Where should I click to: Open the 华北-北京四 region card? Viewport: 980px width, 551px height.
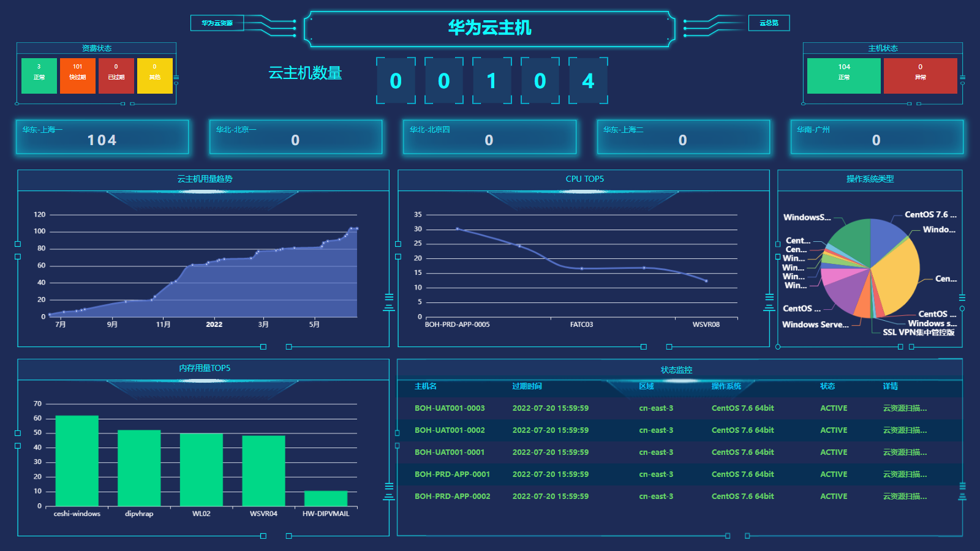click(x=489, y=137)
